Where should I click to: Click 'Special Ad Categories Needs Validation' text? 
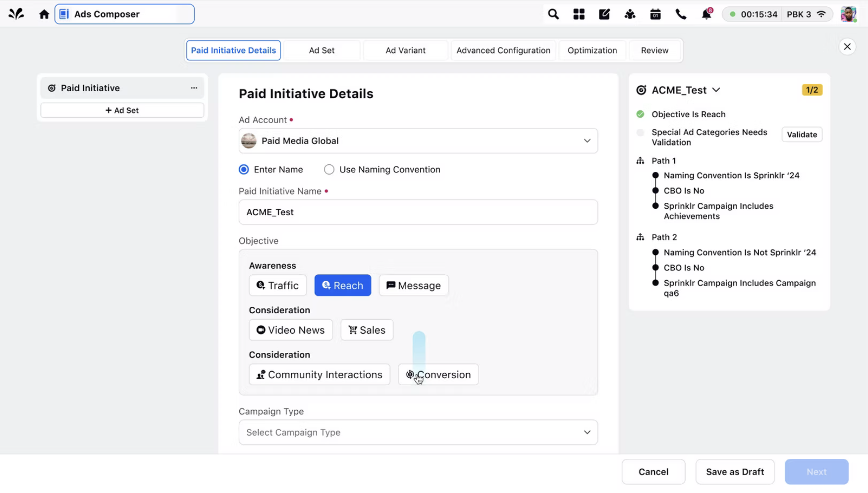[x=709, y=137]
